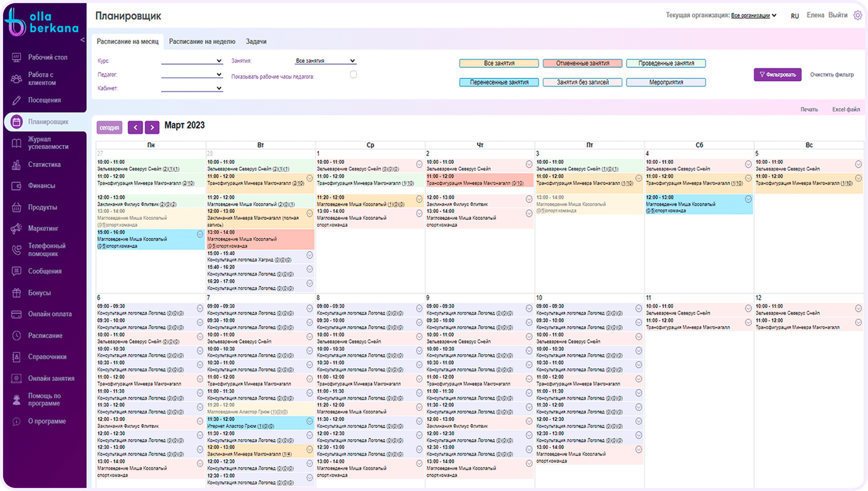Viewport: 868px width, 491px height.
Task: Expand the Педагог dropdown
Action: point(192,75)
